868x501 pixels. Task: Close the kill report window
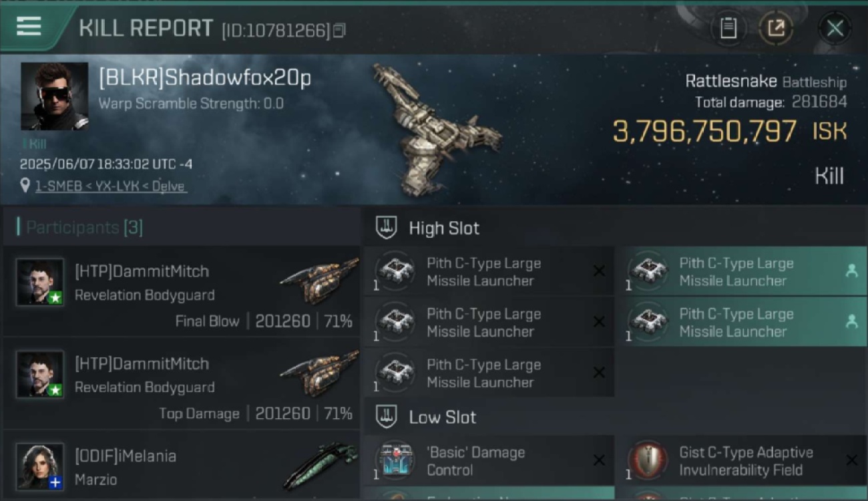pyautogui.click(x=835, y=28)
